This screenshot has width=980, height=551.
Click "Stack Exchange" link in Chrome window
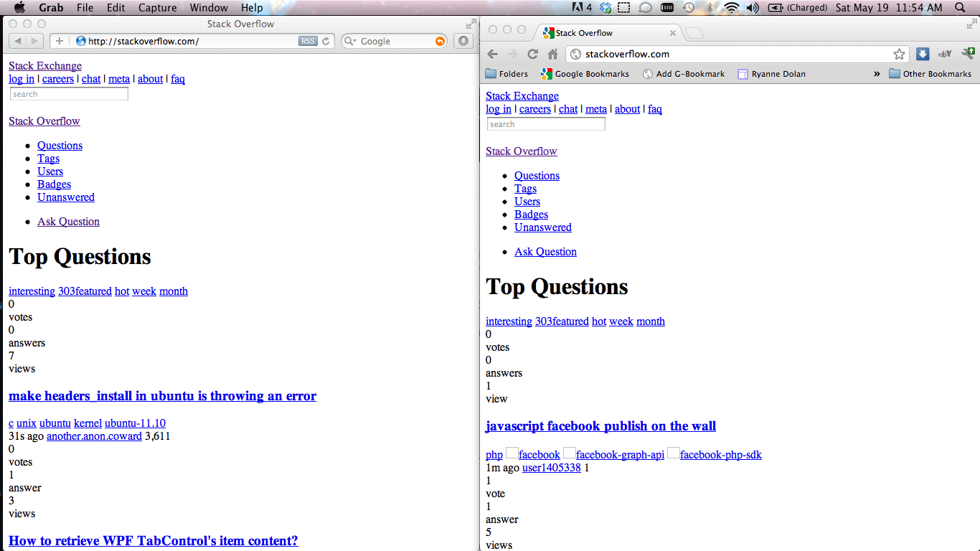522,96
